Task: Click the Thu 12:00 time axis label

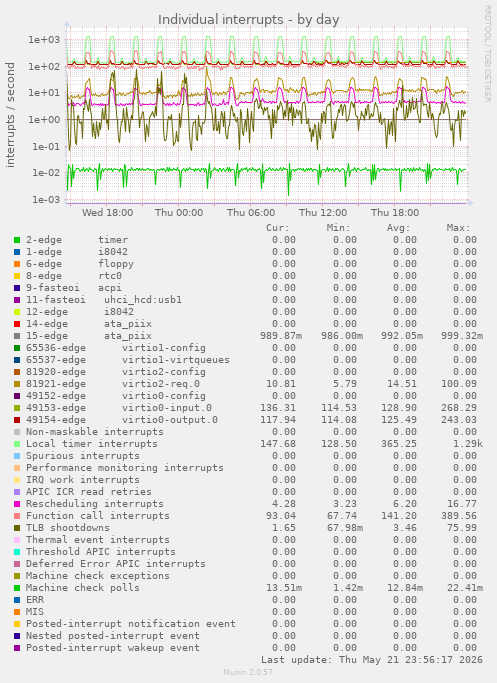Action: click(x=323, y=213)
